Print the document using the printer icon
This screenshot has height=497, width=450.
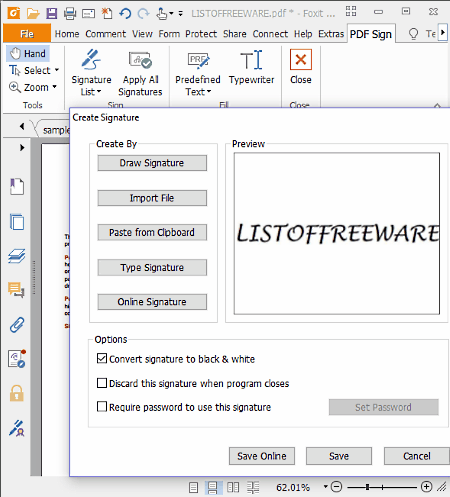click(70, 13)
